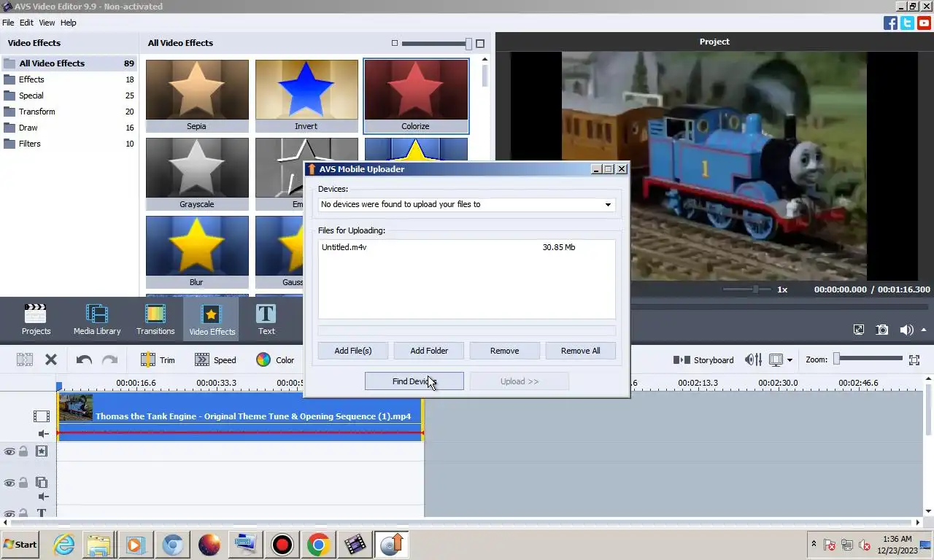Screen dimensions: 934x560
Task: Open the Twitter link icon
Action: 907,23
